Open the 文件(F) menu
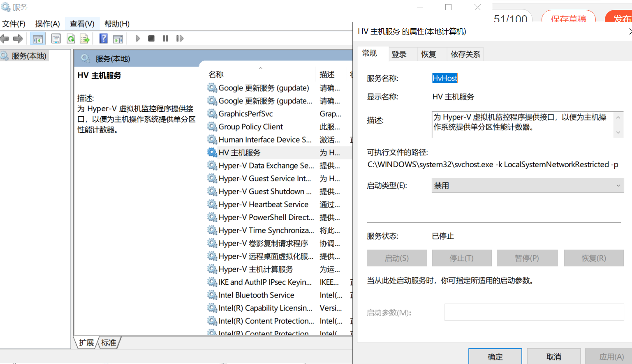The image size is (632, 364). click(14, 24)
